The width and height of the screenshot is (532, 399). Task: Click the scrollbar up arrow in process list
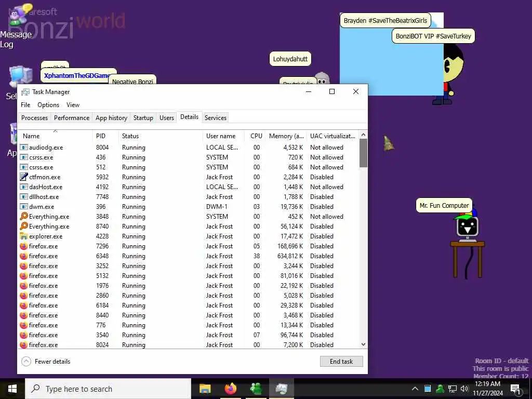363,135
